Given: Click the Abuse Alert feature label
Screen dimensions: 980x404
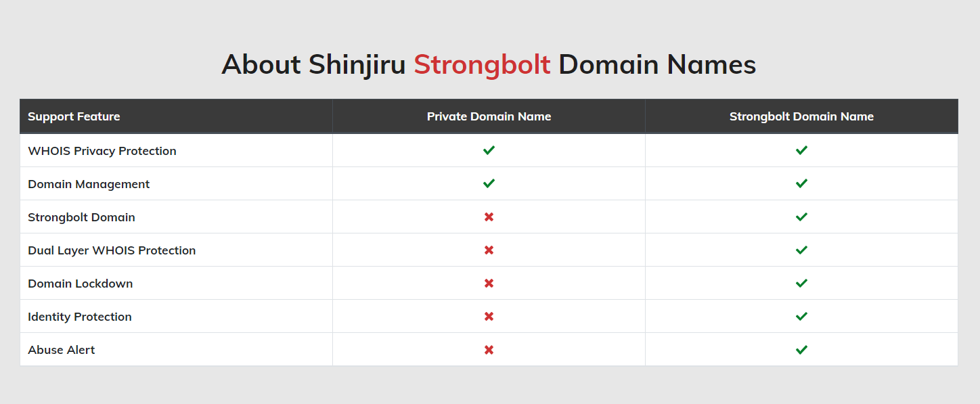Looking at the screenshot, I should [x=62, y=350].
